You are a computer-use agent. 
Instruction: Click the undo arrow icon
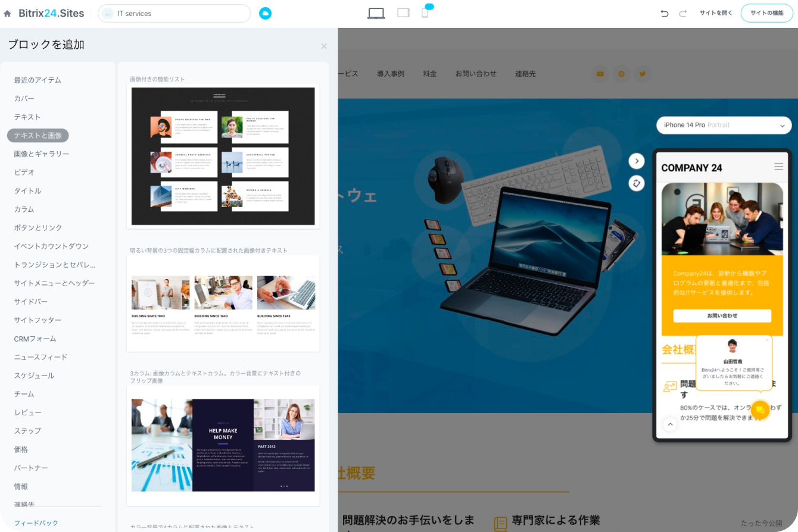click(x=665, y=13)
